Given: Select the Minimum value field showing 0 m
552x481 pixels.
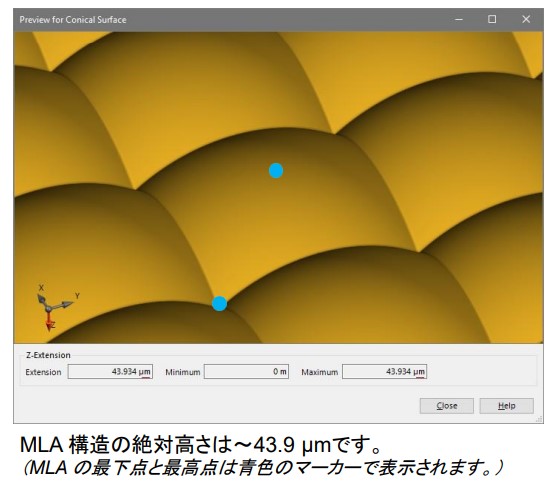Looking at the screenshot, I should coord(246,372).
